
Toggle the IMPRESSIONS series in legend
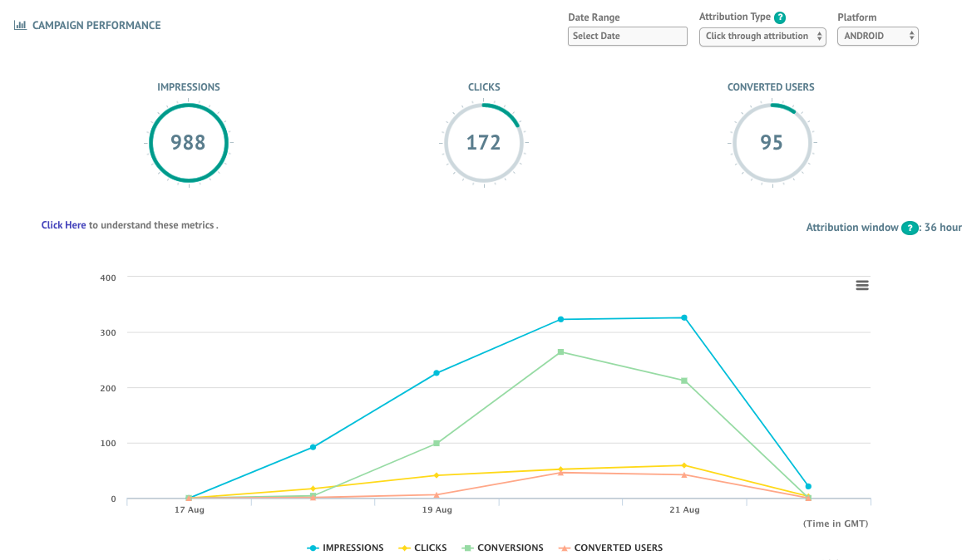point(345,548)
